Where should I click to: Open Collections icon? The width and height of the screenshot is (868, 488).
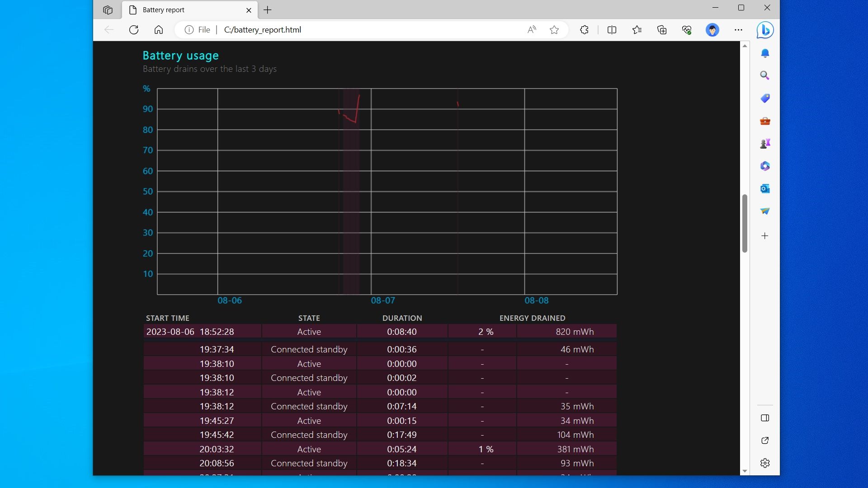[662, 30]
